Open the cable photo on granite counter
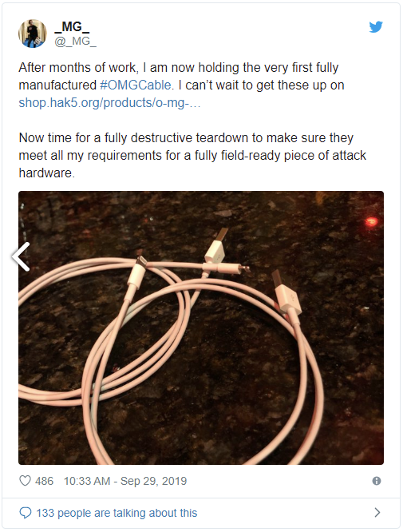Screen dimensions: 403x532 [x=201, y=328]
